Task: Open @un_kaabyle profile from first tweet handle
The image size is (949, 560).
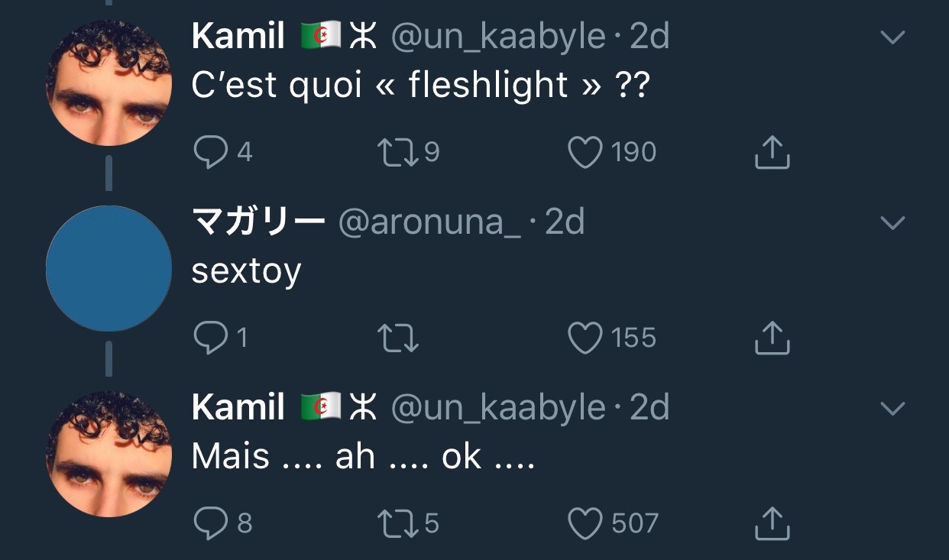Action: (x=498, y=37)
